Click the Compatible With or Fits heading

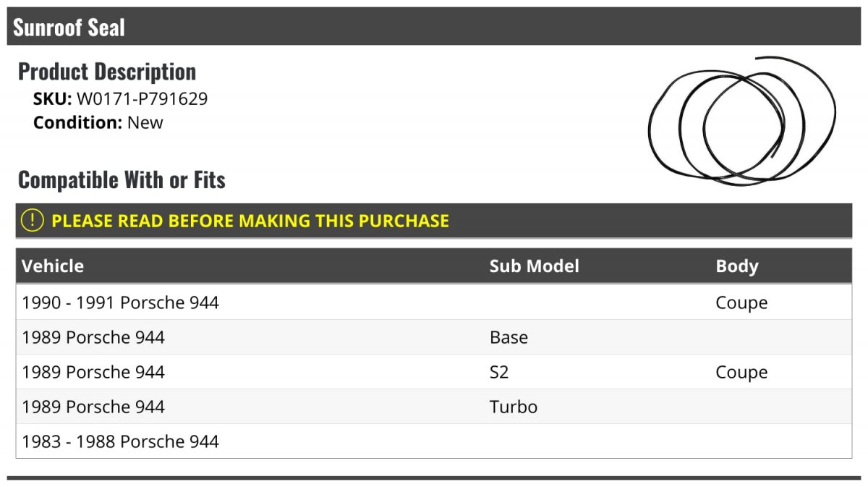tap(122, 179)
